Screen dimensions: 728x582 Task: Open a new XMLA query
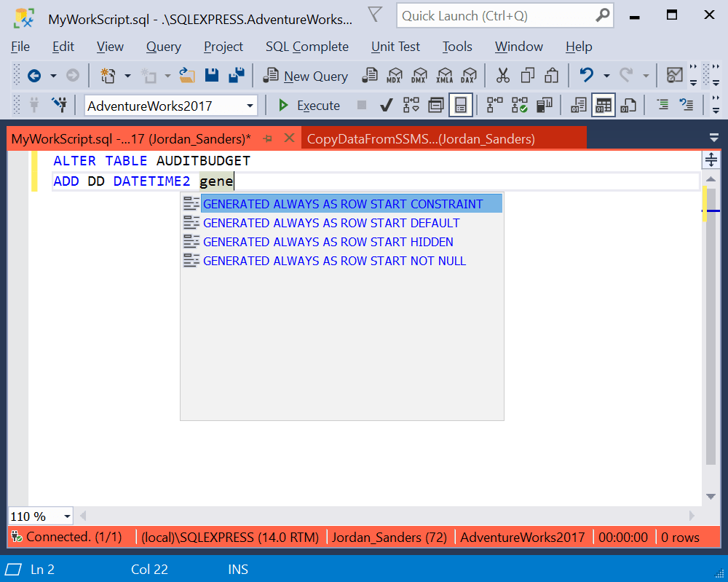pyautogui.click(x=443, y=75)
